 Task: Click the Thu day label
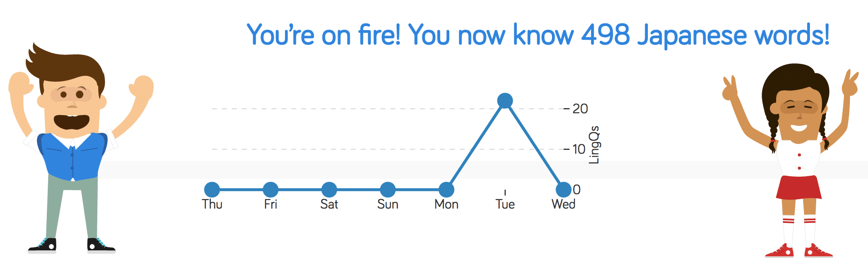click(212, 205)
